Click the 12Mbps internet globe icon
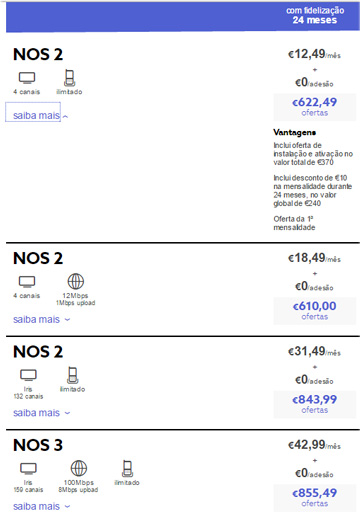 click(x=76, y=281)
